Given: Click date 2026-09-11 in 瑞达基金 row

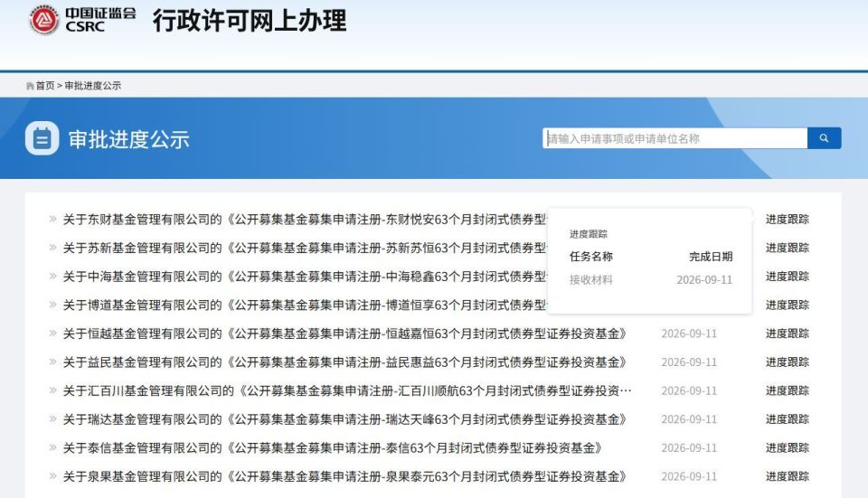Looking at the screenshot, I should pyautogui.click(x=689, y=419).
